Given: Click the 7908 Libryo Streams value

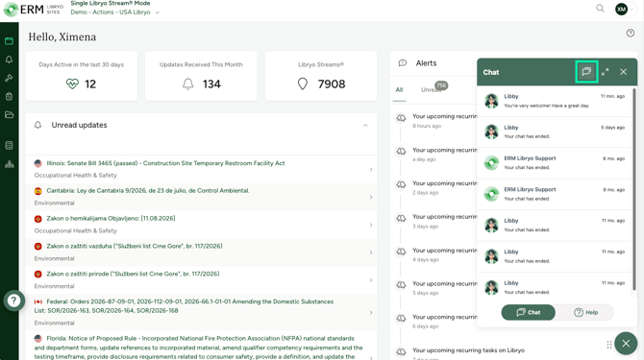Looking at the screenshot, I should [x=332, y=84].
